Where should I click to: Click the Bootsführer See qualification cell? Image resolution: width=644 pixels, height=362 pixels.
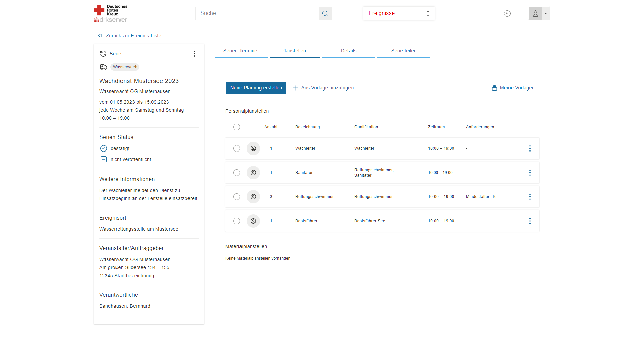click(370, 221)
